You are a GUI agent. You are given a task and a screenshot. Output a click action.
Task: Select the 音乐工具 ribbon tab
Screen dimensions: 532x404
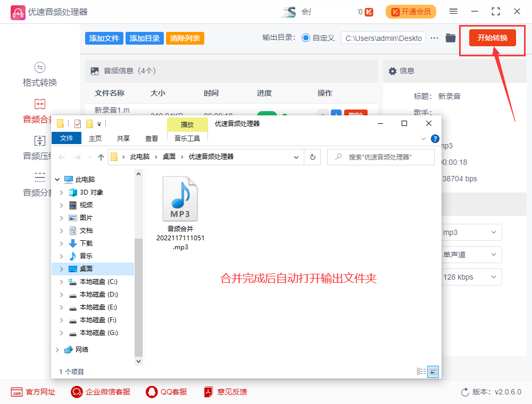[187, 137]
